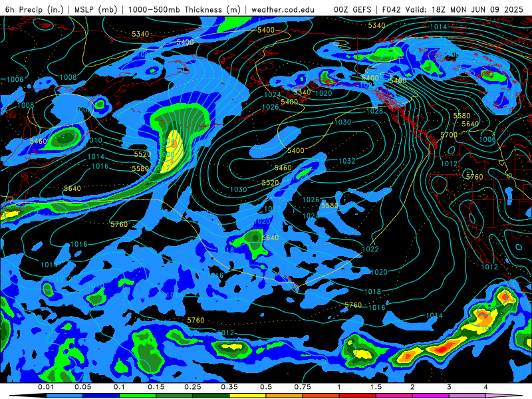Click the violet 3 to 4 legend swatch
532x399 pixels.
click(467, 396)
